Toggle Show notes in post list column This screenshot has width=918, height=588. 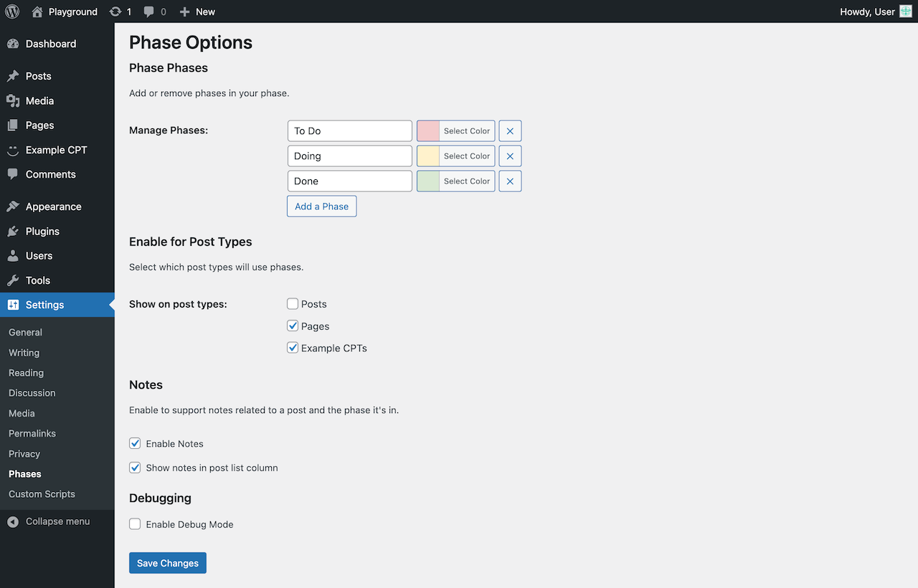point(135,468)
